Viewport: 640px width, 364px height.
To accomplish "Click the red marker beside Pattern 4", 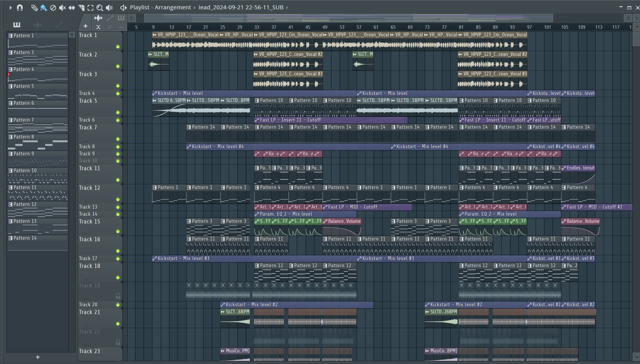I will tap(9, 74).
